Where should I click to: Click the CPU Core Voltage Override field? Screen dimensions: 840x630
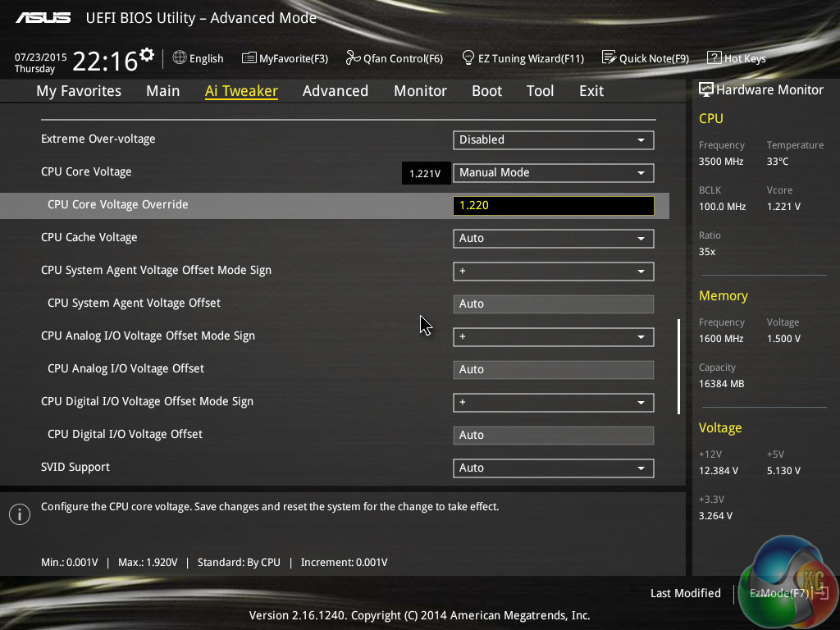[553, 206]
